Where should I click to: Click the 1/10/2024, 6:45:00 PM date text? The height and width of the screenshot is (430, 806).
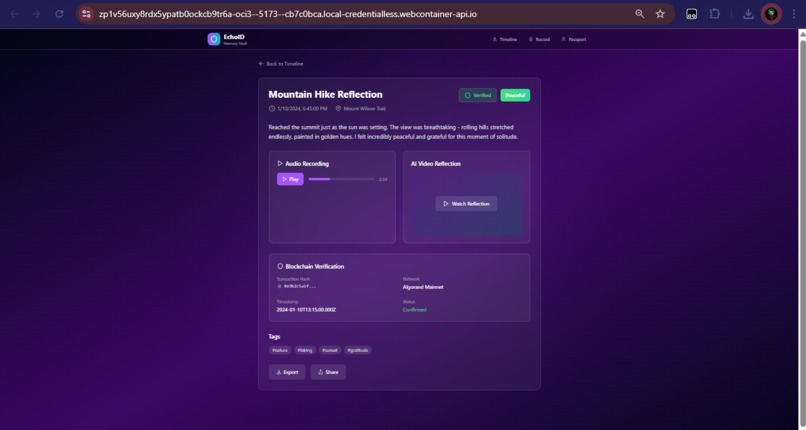click(302, 108)
